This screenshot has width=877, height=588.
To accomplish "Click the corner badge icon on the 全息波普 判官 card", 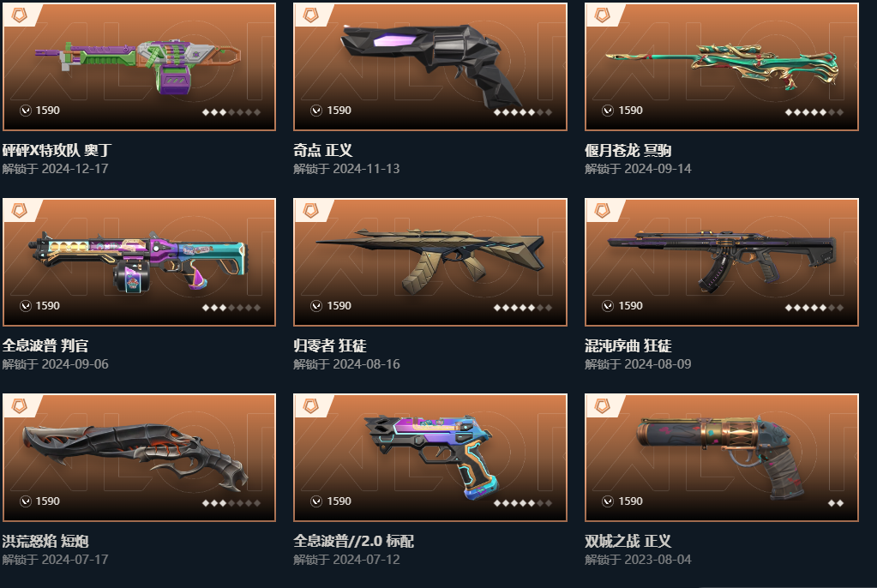I will pyautogui.click(x=20, y=210).
